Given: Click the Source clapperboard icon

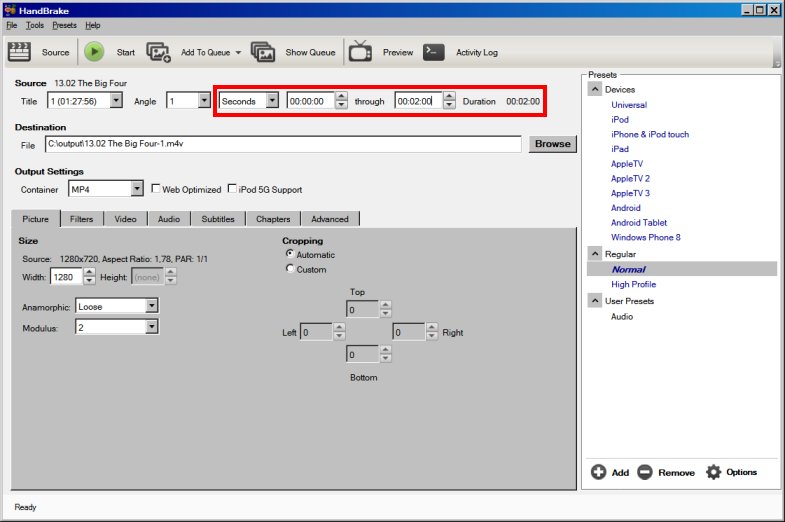Looking at the screenshot, I should 20,52.
